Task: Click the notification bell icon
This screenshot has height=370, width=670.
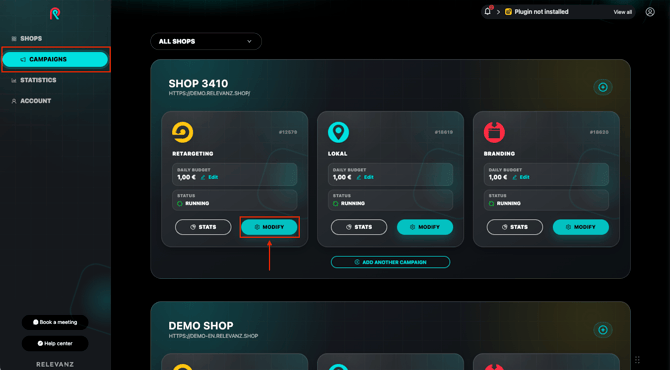Action: 488,12
